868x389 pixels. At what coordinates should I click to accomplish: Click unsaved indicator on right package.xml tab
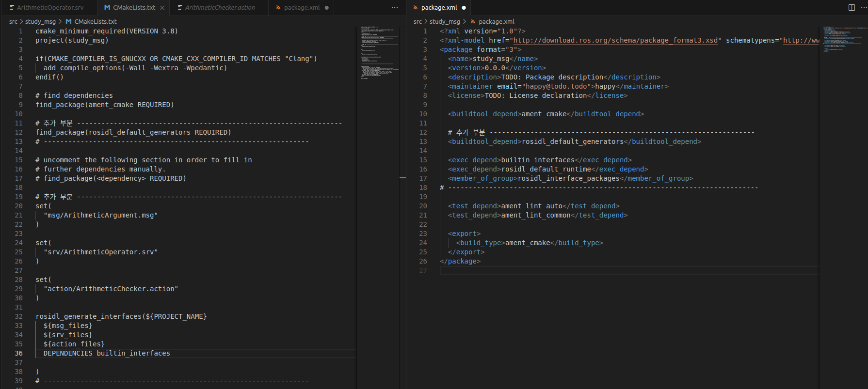(x=464, y=8)
